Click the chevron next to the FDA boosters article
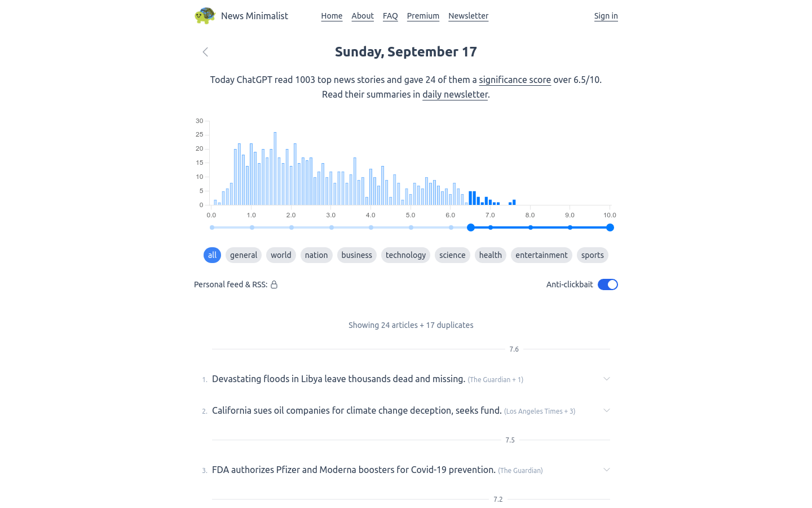This screenshot has height=508, width=812. (x=606, y=469)
